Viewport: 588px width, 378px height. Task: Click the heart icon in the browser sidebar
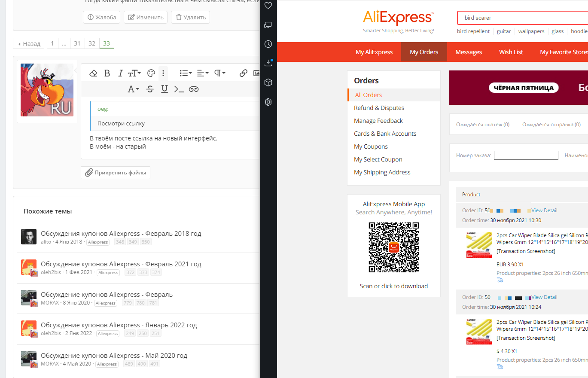tap(268, 6)
